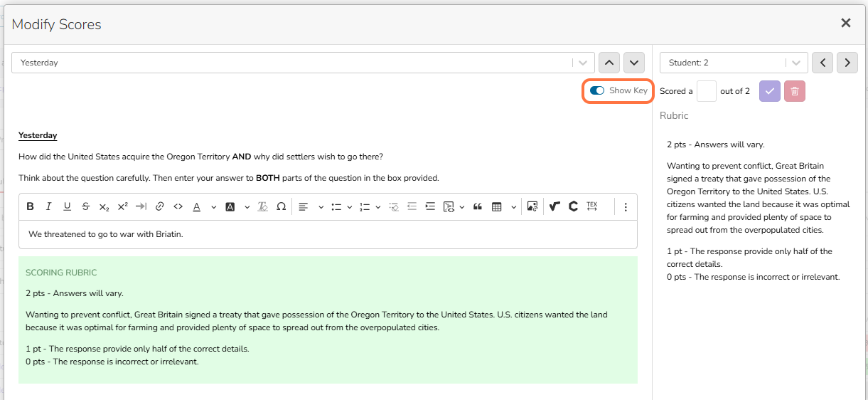The width and height of the screenshot is (868, 400).
Task: Insert a TeX expression
Action: [592, 206]
